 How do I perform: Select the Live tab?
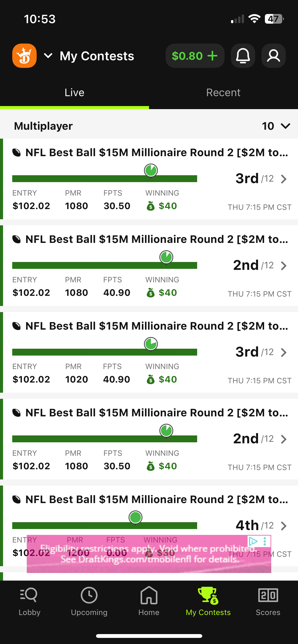coord(74,93)
